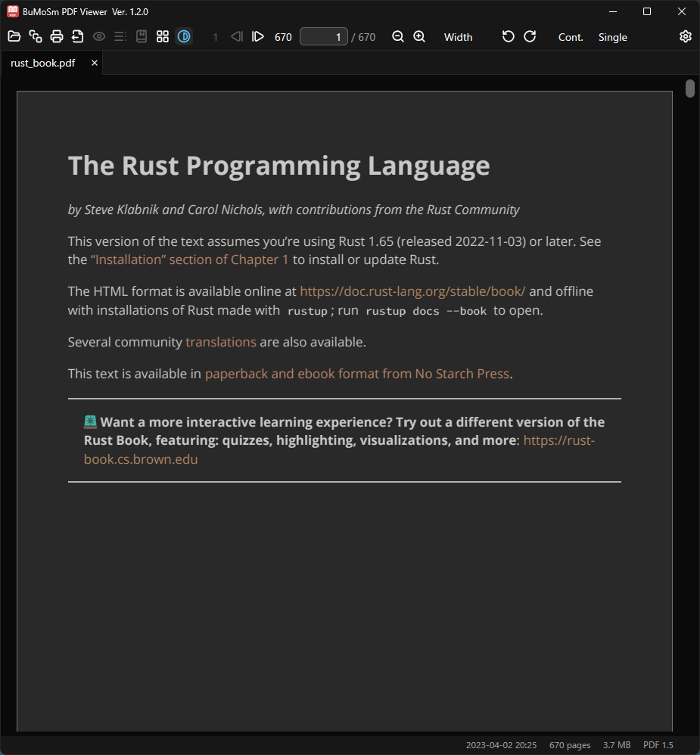Go to next page arrow

pos(258,36)
